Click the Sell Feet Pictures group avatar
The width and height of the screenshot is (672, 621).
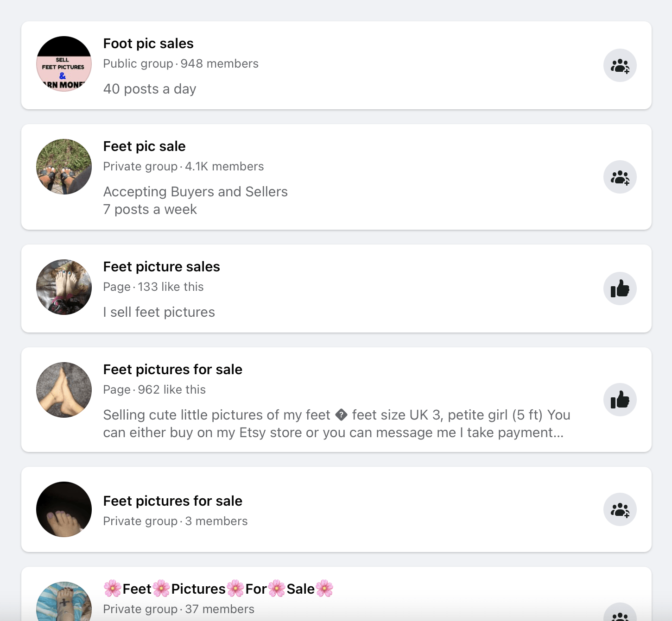(64, 64)
